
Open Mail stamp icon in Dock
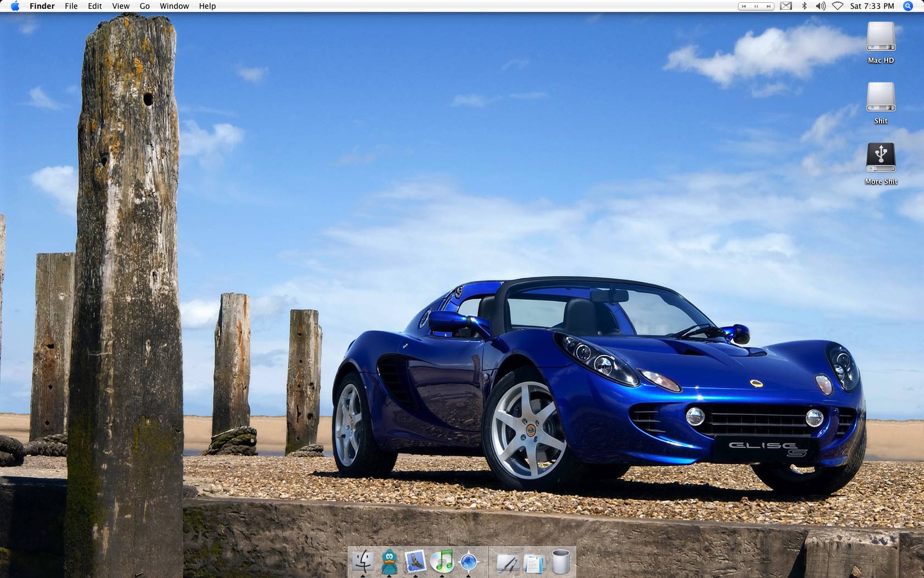pos(415,561)
